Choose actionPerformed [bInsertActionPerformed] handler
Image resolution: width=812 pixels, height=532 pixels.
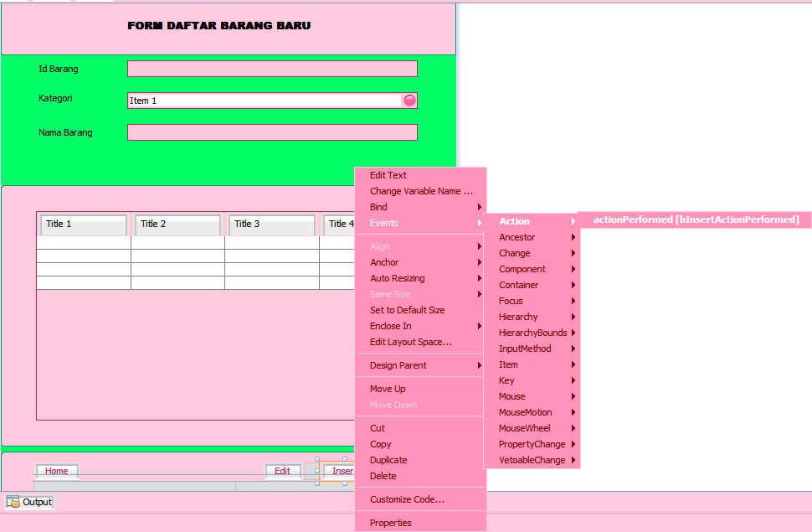[x=696, y=220]
